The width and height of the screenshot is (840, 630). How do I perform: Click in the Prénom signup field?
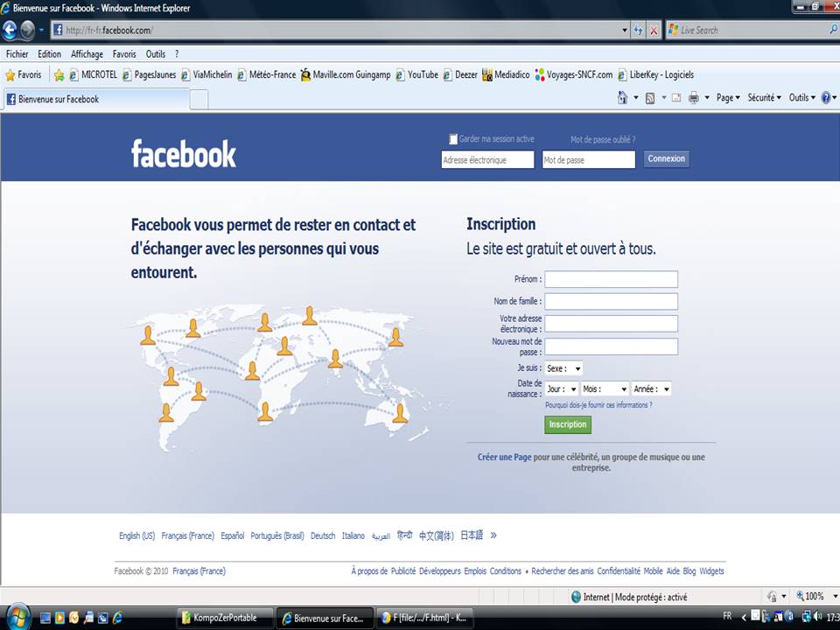[x=612, y=279]
